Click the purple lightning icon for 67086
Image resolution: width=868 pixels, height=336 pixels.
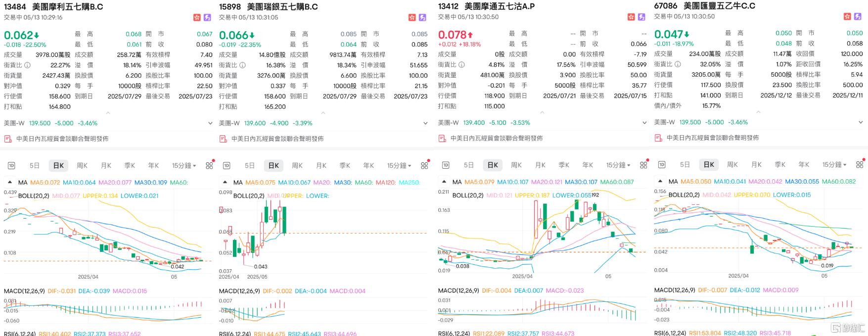tap(858, 16)
